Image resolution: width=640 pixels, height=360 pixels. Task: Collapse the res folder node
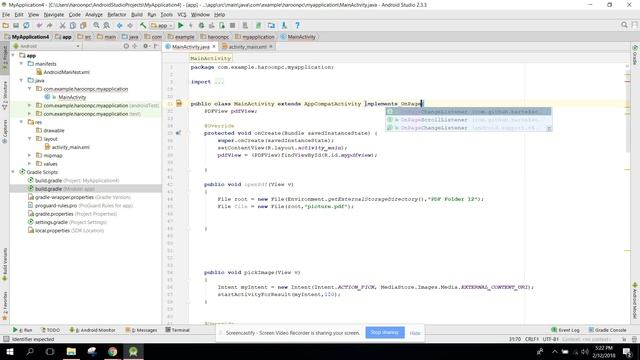(21, 122)
